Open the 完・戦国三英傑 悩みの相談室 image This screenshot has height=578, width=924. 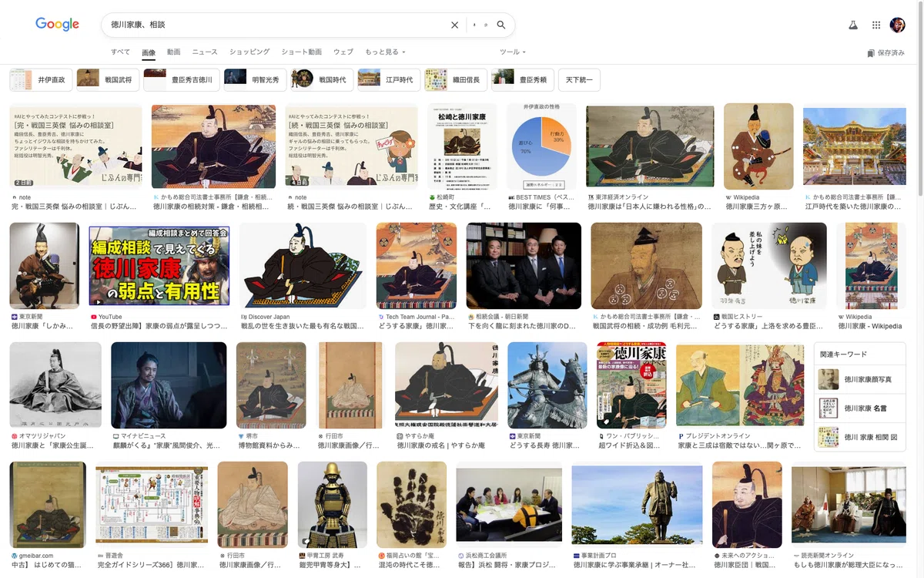tap(75, 146)
